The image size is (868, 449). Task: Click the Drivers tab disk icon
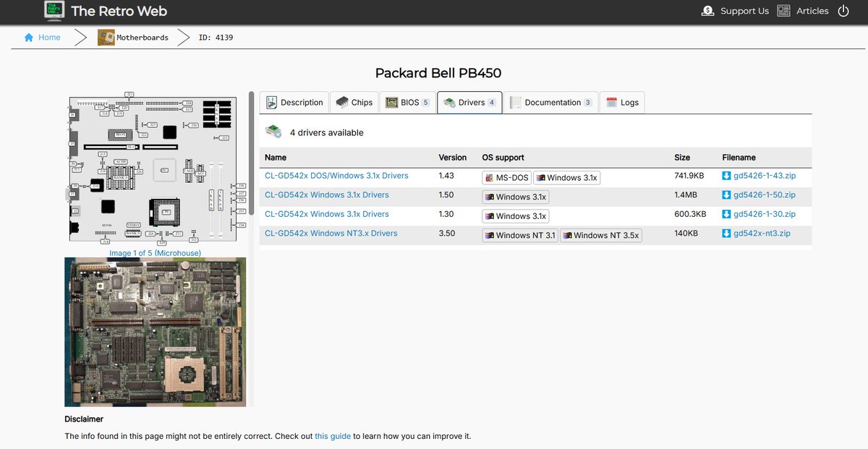pyautogui.click(x=449, y=103)
